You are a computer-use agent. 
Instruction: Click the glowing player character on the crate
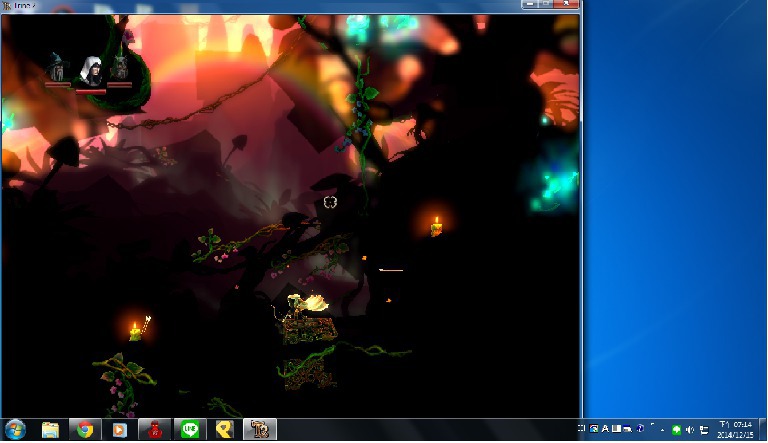click(x=307, y=305)
